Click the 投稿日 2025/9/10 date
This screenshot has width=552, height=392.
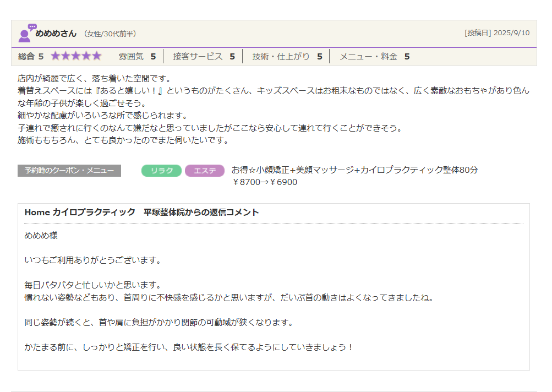coord(497,33)
